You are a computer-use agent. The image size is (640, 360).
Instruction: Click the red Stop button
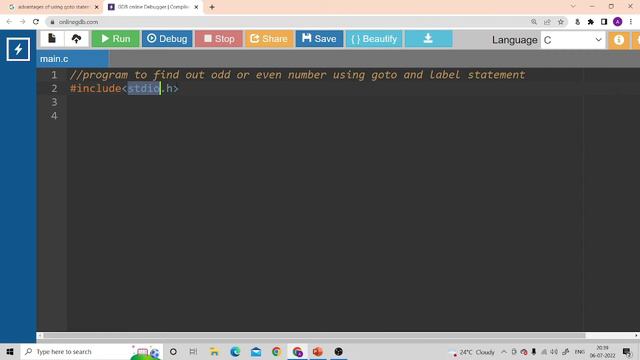click(219, 39)
